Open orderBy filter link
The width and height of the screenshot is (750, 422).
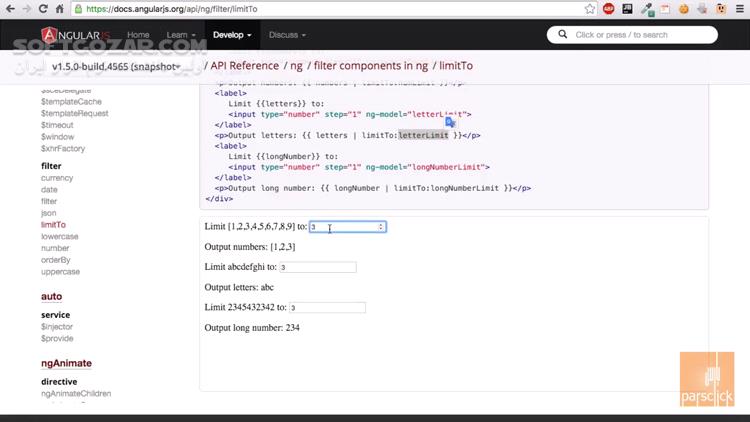tap(55, 260)
